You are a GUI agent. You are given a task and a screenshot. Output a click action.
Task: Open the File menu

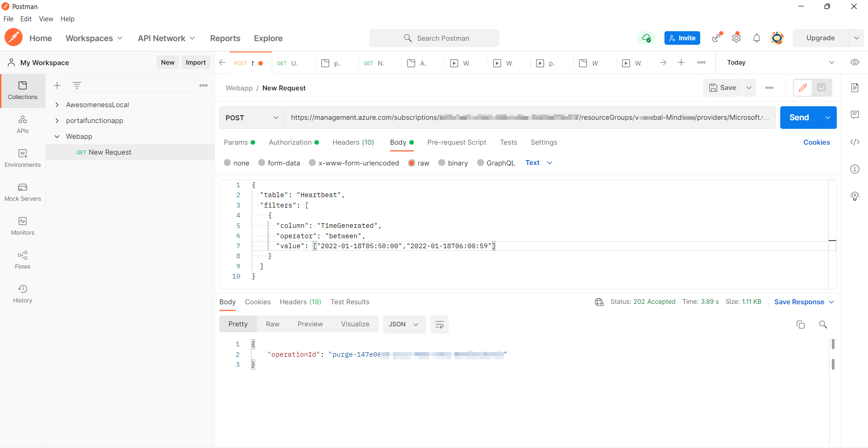point(9,19)
